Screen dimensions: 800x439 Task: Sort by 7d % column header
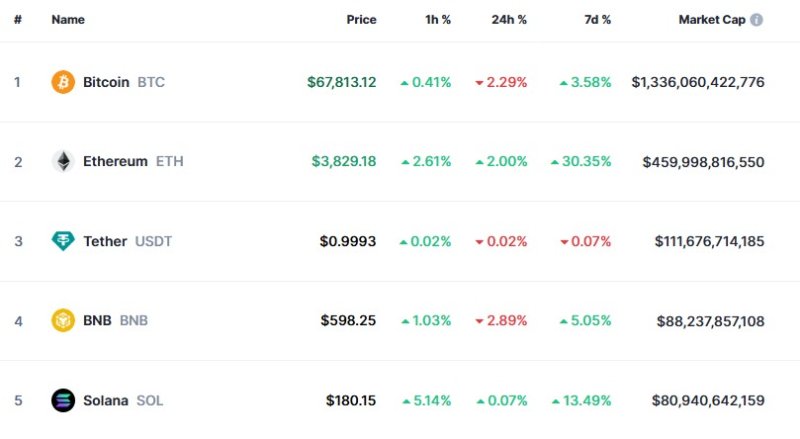pyautogui.click(x=598, y=20)
